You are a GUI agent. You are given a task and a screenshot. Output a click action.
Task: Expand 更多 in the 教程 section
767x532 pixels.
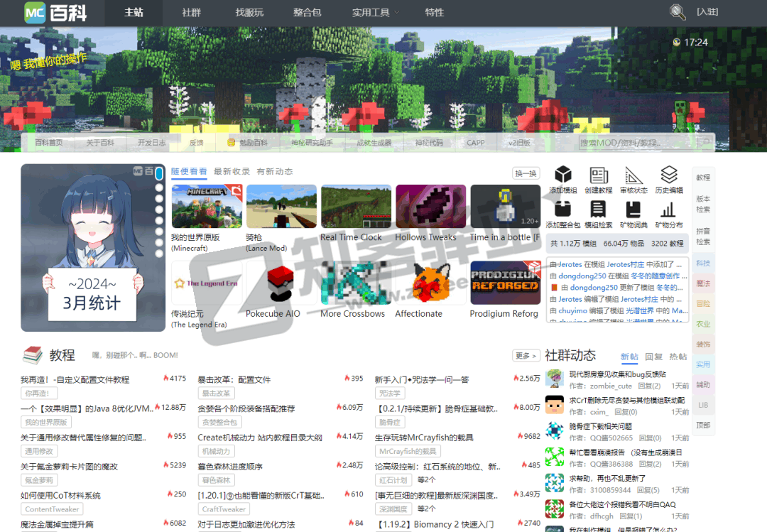(526, 355)
